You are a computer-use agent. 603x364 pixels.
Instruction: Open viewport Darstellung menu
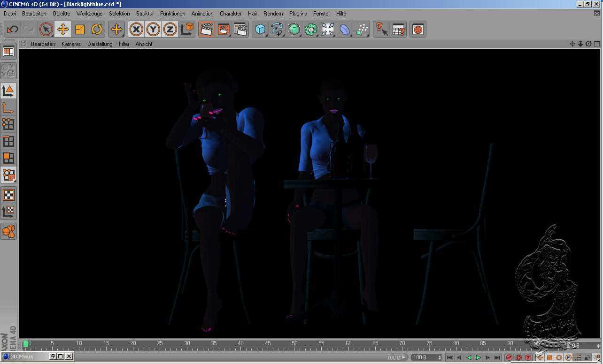(100, 44)
